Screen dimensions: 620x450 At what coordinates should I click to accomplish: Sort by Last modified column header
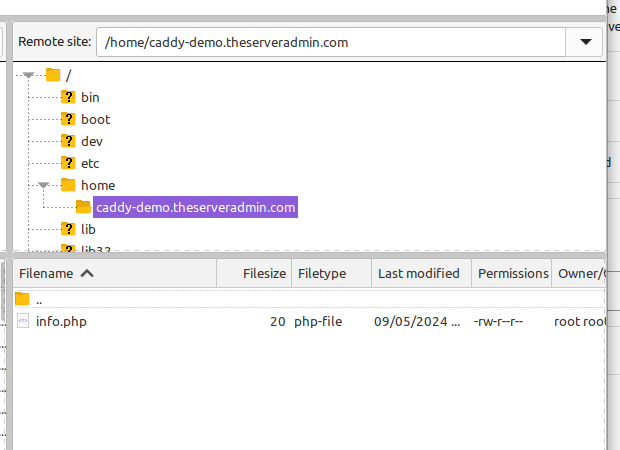coord(419,273)
